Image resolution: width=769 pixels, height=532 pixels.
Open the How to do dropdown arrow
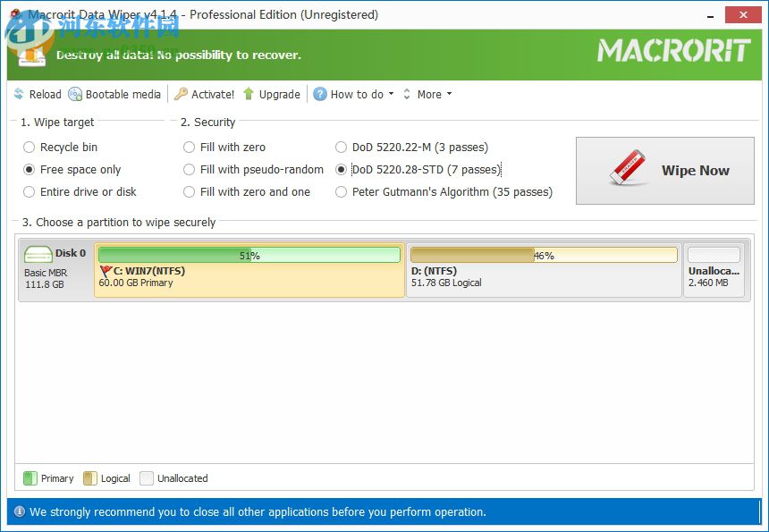(x=390, y=94)
